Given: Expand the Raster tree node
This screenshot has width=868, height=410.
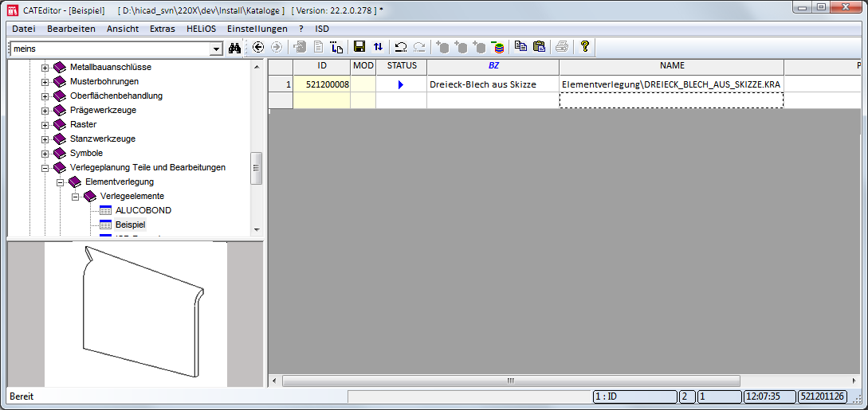Looking at the screenshot, I should point(45,125).
